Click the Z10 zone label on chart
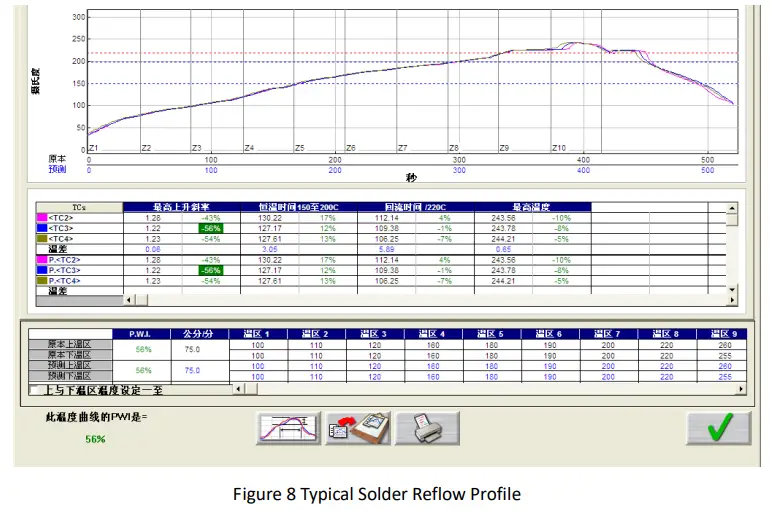 point(559,148)
